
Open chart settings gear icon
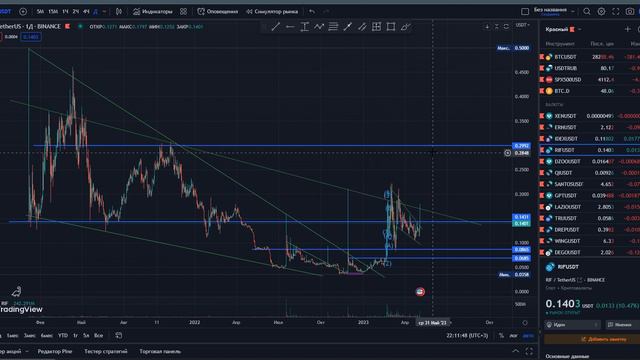pyautogui.click(x=601, y=11)
